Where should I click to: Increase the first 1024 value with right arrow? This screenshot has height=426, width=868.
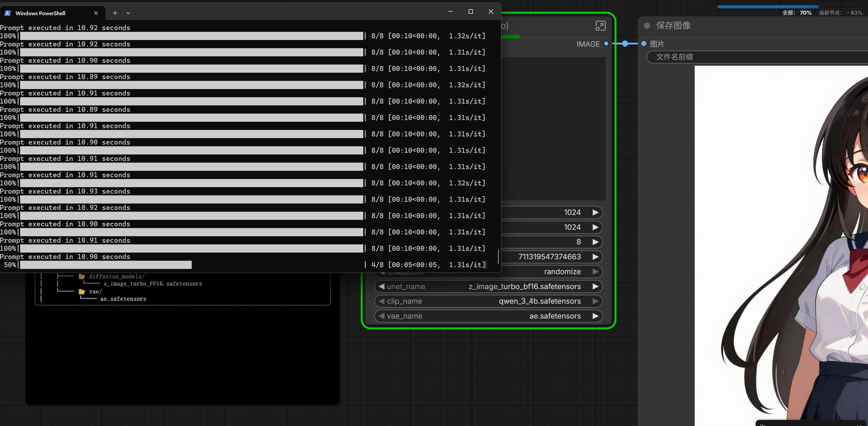(x=595, y=213)
